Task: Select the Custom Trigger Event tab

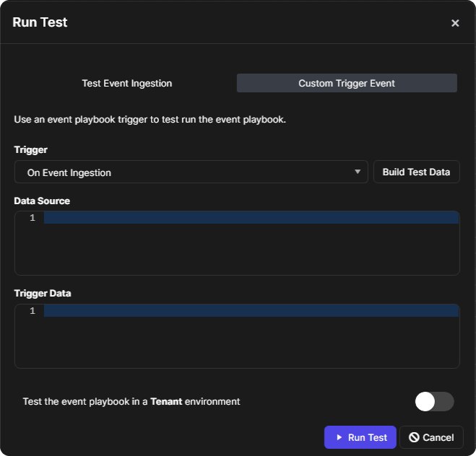Action: click(347, 83)
